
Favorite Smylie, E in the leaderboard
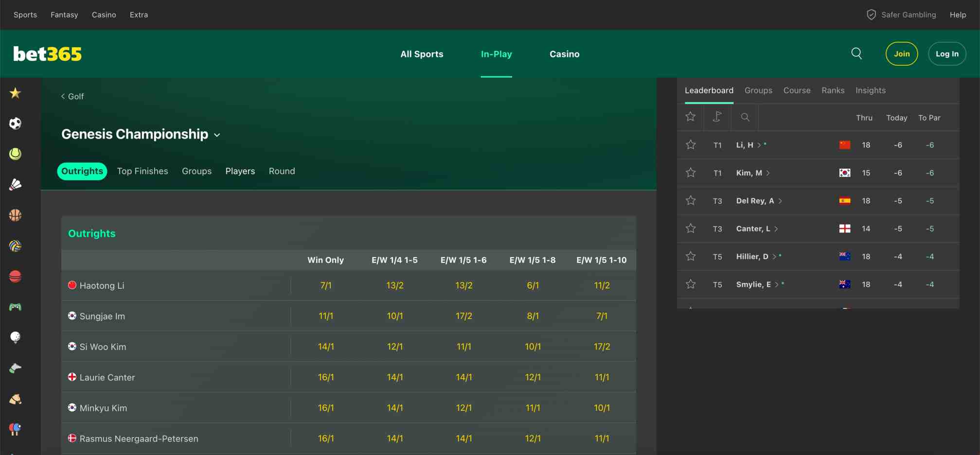pyautogui.click(x=690, y=284)
